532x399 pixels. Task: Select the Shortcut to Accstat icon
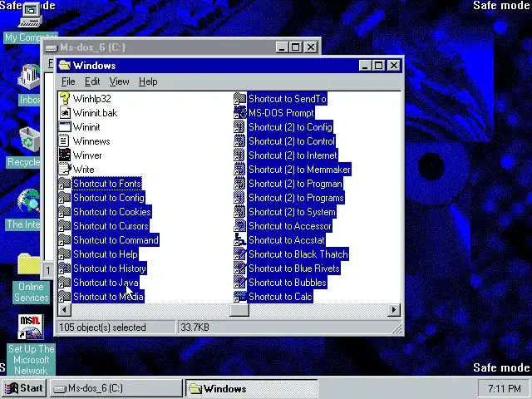240,240
